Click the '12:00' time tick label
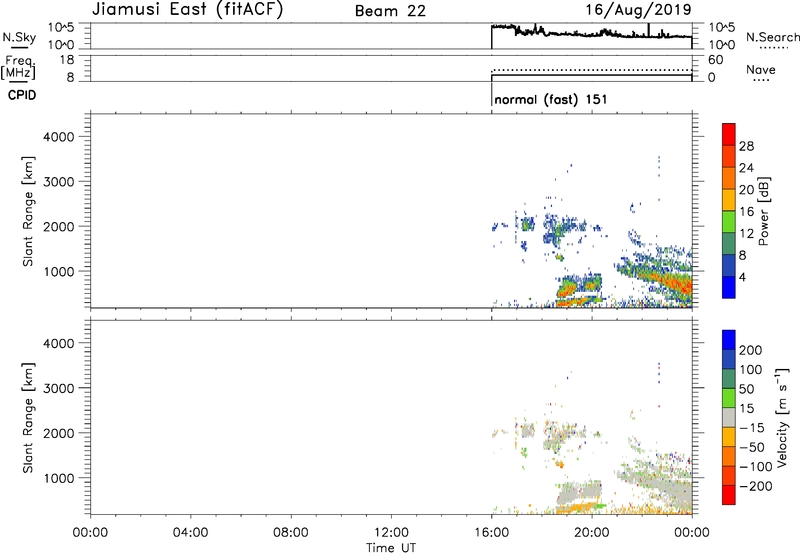Screen dimensions: 800x554 point(391,533)
